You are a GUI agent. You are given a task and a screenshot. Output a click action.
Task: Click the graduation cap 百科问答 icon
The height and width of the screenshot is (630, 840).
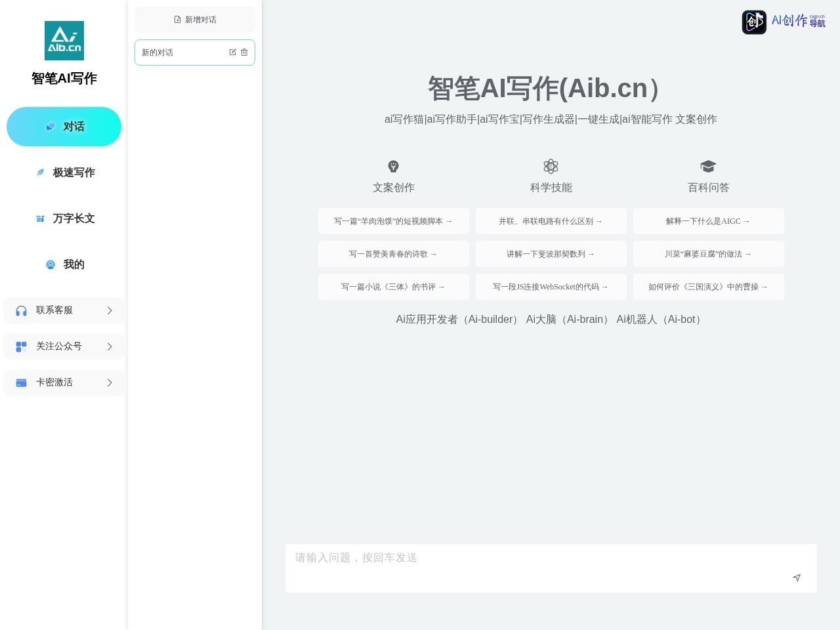click(708, 166)
